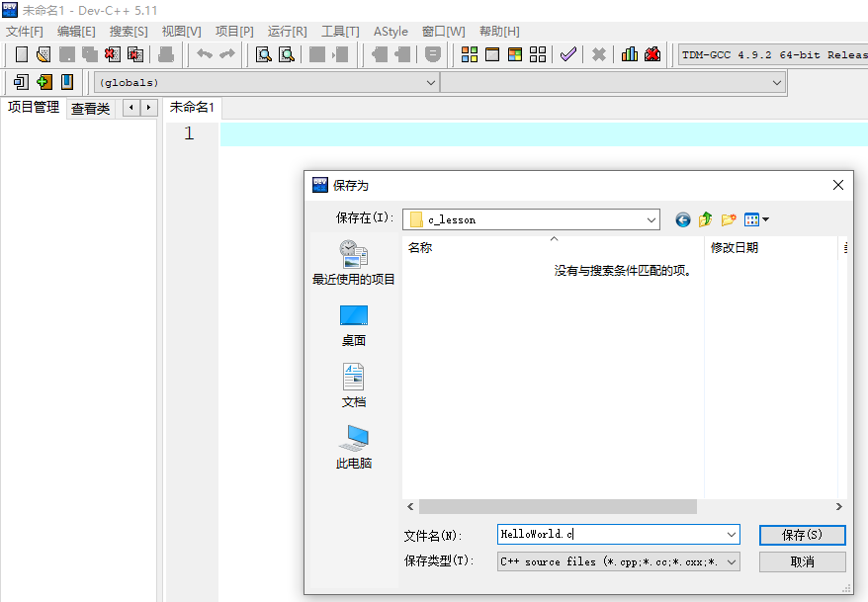
Task: Open the 运行[R] menu
Action: (x=287, y=32)
